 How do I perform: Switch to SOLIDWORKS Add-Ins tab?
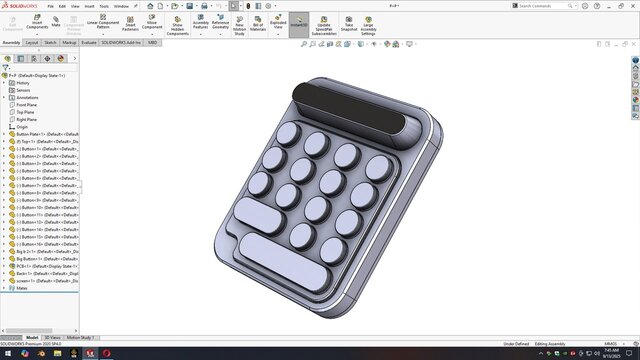(x=121, y=42)
